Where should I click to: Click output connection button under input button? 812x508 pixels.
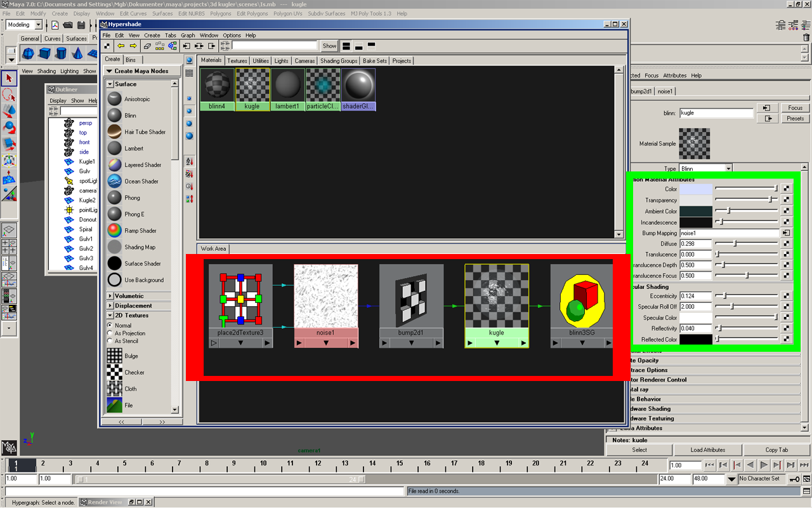(766, 118)
